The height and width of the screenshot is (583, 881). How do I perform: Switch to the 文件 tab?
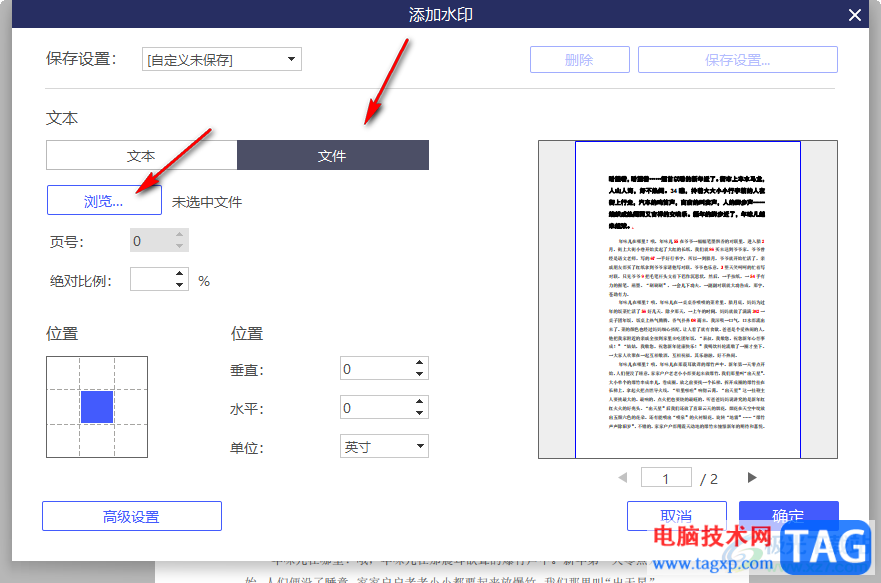[333, 156]
